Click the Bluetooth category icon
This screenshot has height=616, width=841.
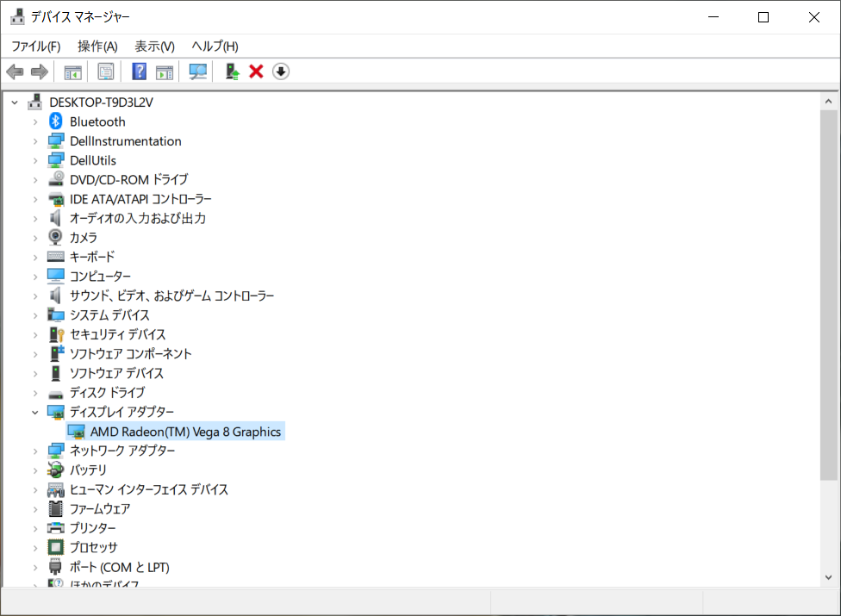(x=56, y=121)
